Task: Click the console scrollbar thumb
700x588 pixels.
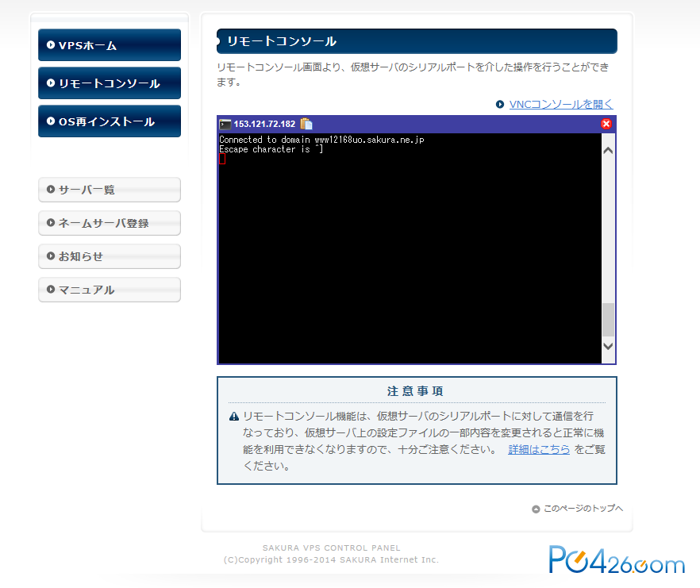Action: (608, 320)
